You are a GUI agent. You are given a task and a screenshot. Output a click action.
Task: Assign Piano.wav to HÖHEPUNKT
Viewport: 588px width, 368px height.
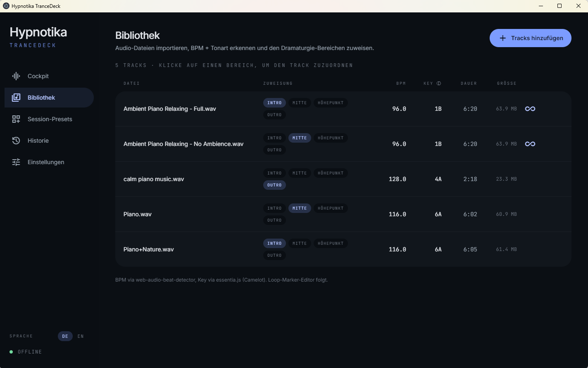click(x=331, y=208)
